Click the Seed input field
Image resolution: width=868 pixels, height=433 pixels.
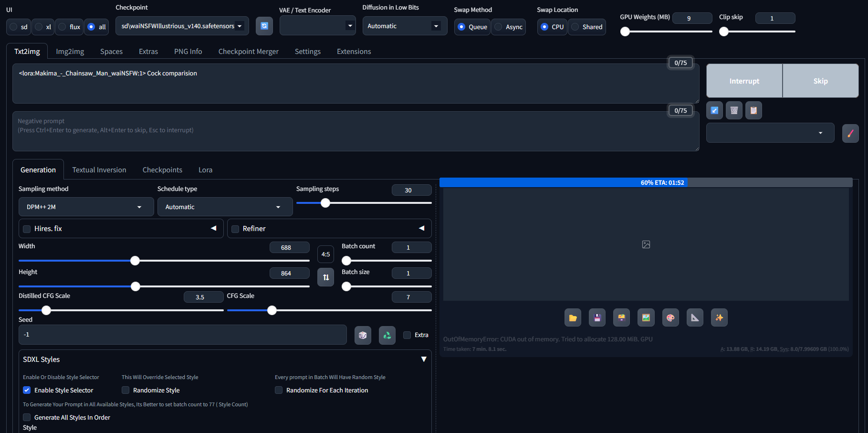pyautogui.click(x=183, y=335)
